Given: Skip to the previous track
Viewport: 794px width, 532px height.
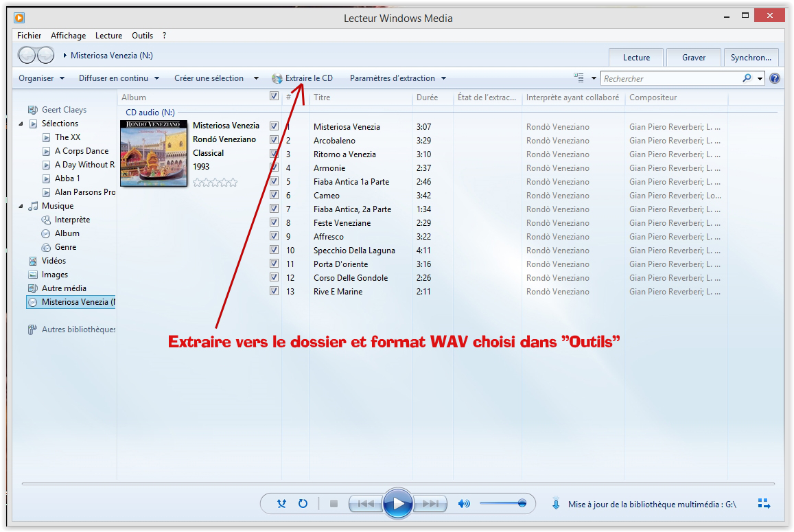Looking at the screenshot, I should tap(366, 503).
